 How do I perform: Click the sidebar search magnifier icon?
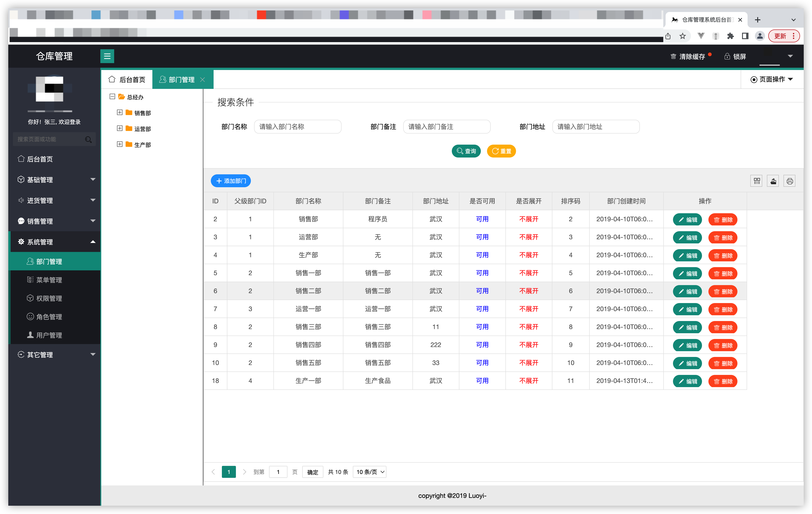coord(88,139)
